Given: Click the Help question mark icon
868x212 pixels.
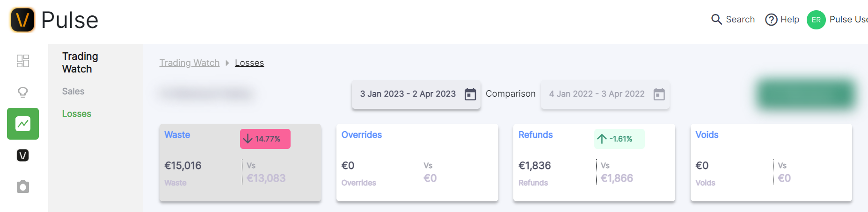Looking at the screenshot, I should [771, 20].
